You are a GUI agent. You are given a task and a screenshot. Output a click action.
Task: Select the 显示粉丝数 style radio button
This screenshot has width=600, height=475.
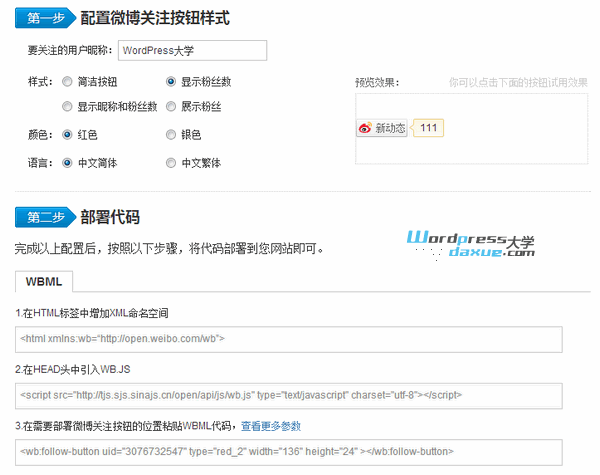(171, 82)
